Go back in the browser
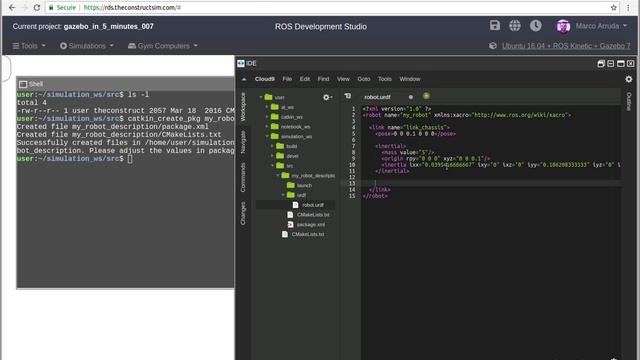640x360 pixels. pyautogui.click(x=12, y=7)
